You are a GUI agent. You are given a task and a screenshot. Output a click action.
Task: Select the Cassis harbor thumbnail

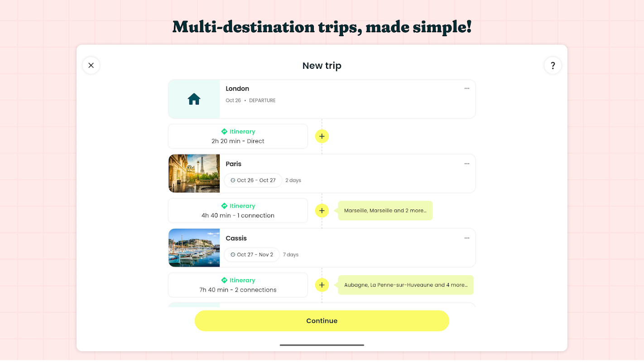click(x=194, y=248)
